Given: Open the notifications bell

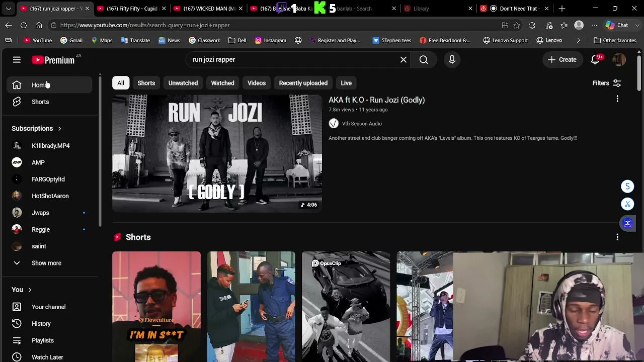Looking at the screenshot, I should click(596, 59).
